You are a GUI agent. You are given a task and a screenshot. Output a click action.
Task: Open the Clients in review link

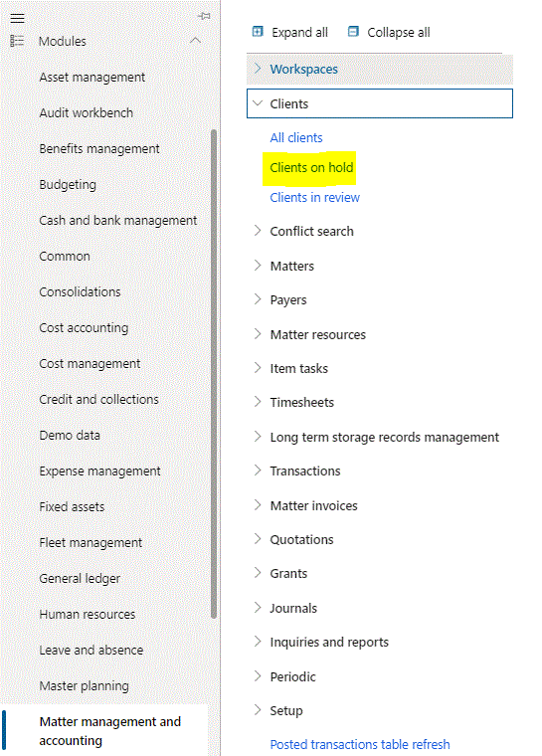click(315, 198)
